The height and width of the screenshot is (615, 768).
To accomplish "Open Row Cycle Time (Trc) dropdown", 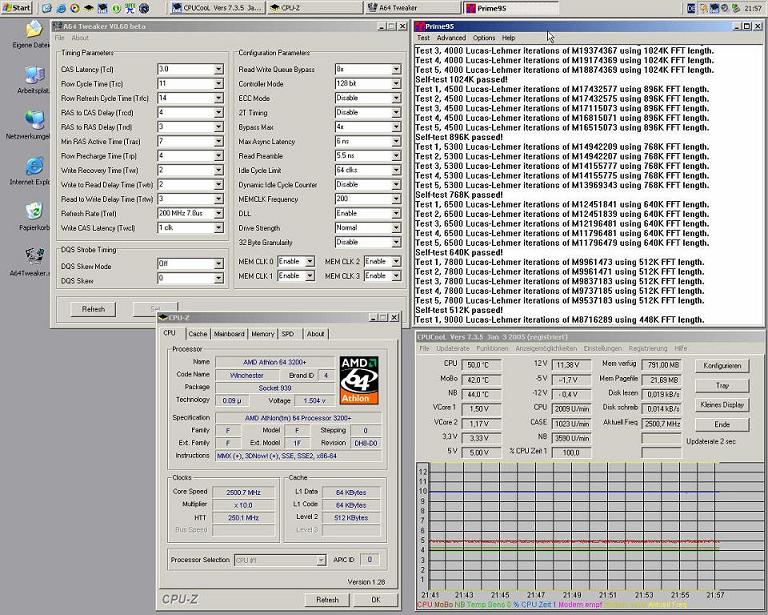I will (x=218, y=84).
